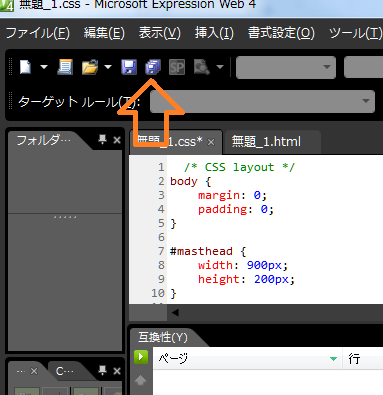Click the horizontal scrollbar left arrow
Image resolution: width=383 pixels, height=395 pixels.
click(175, 313)
